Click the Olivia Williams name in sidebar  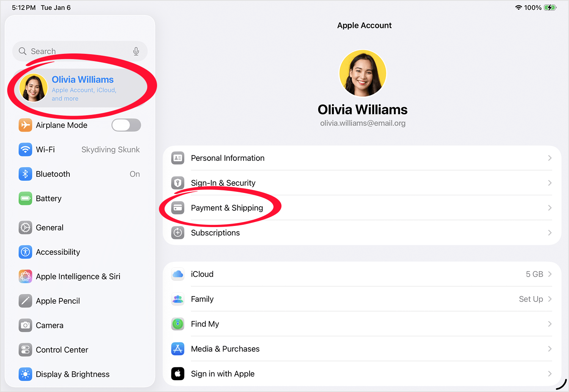click(x=83, y=80)
